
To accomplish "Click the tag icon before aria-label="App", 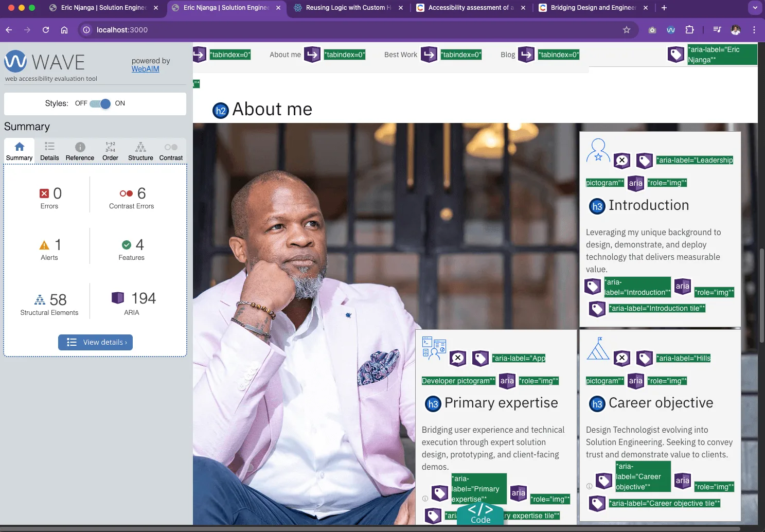I will pyautogui.click(x=481, y=358).
